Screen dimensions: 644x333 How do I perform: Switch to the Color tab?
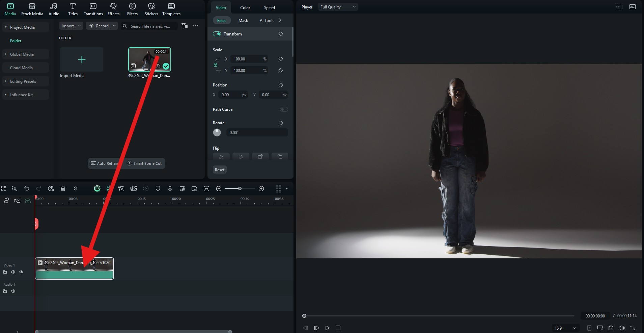pyautogui.click(x=245, y=7)
